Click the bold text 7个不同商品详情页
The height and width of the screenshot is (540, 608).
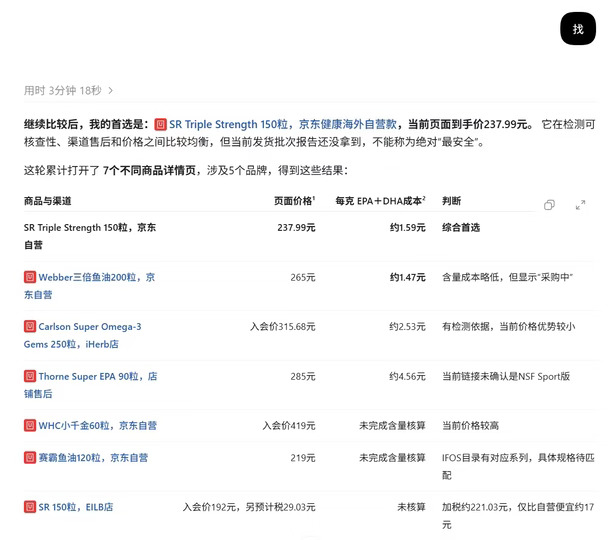149,171
